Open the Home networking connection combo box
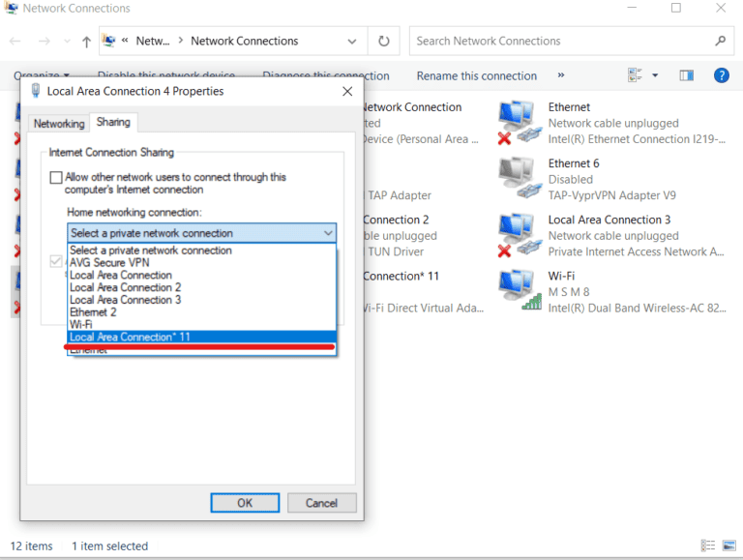 [202, 233]
